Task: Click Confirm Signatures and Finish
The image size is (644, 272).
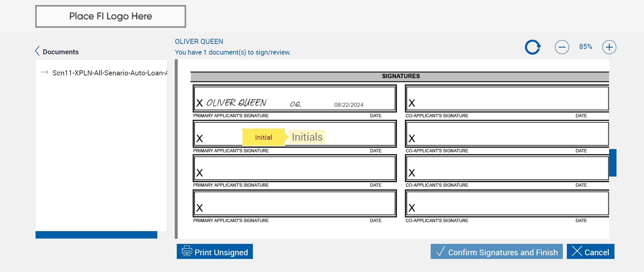Action: 497,252
